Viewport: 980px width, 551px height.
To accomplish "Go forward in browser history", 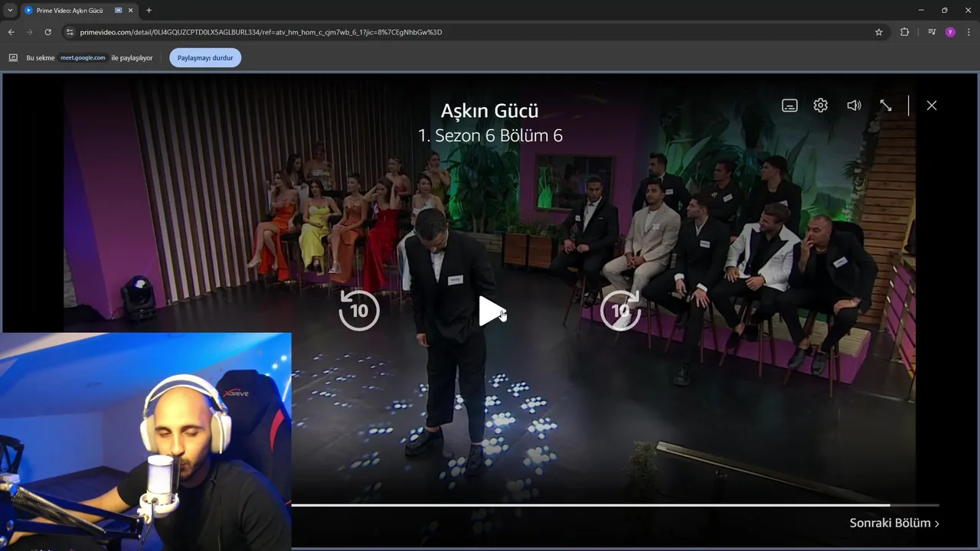I will 29,32.
